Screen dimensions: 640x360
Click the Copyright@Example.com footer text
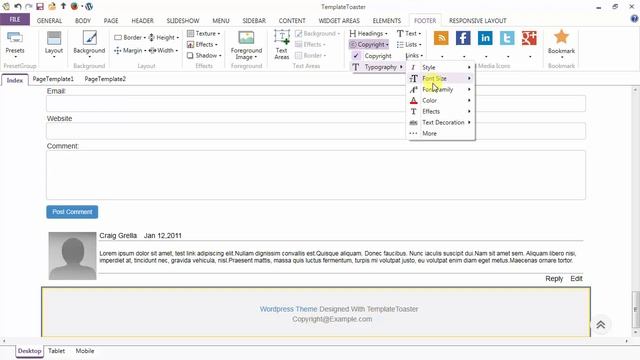(x=332, y=319)
